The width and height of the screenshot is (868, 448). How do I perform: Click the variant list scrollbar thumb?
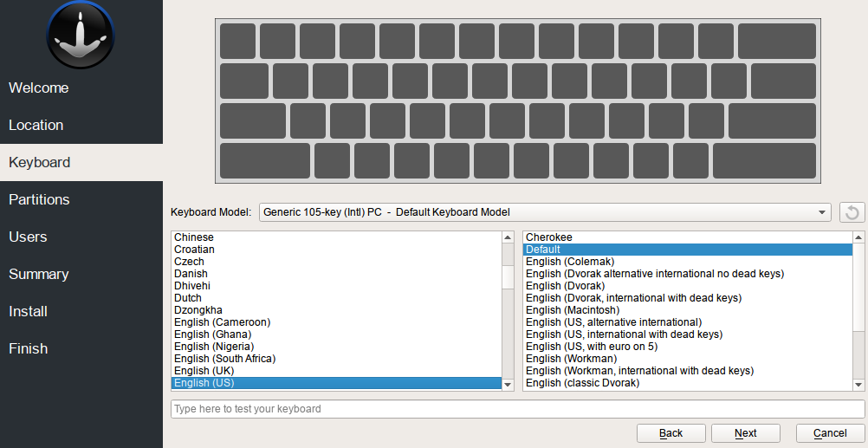pyautogui.click(x=858, y=288)
